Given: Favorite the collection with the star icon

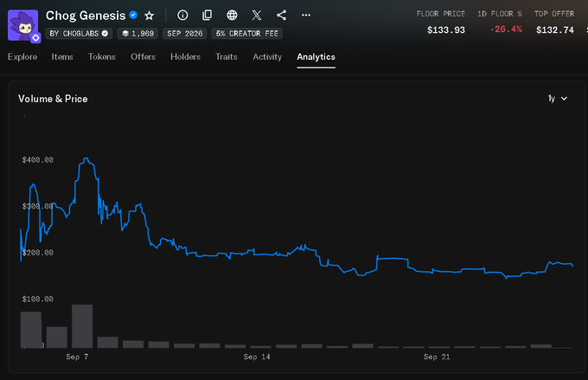Looking at the screenshot, I should [x=150, y=16].
